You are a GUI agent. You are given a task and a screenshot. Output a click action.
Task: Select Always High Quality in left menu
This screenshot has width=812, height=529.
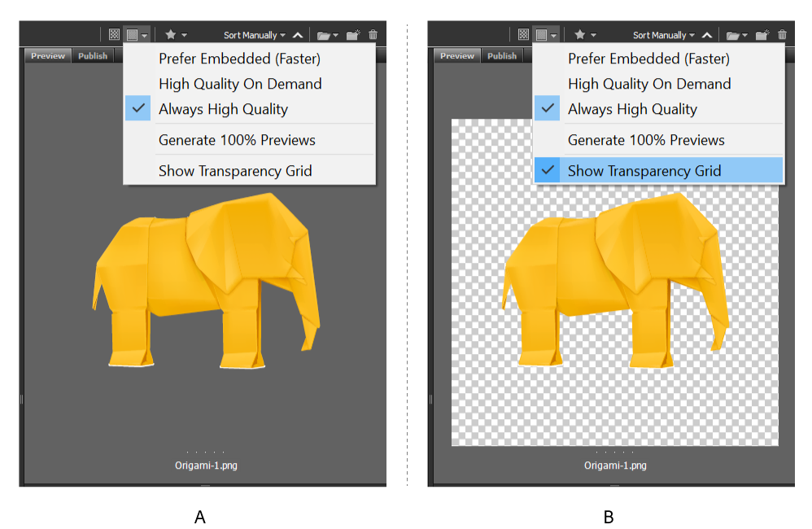223,109
